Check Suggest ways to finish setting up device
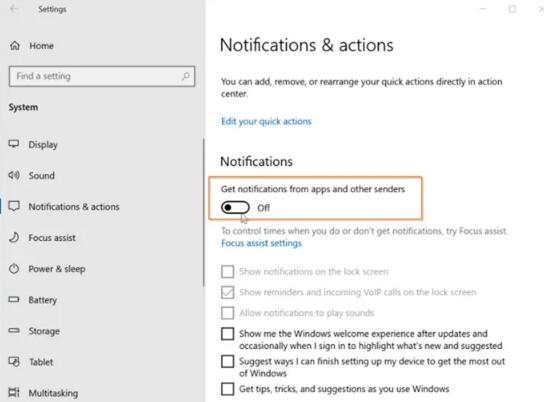The height and width of the screenshot is (402, 544). [x=228, y=361]
